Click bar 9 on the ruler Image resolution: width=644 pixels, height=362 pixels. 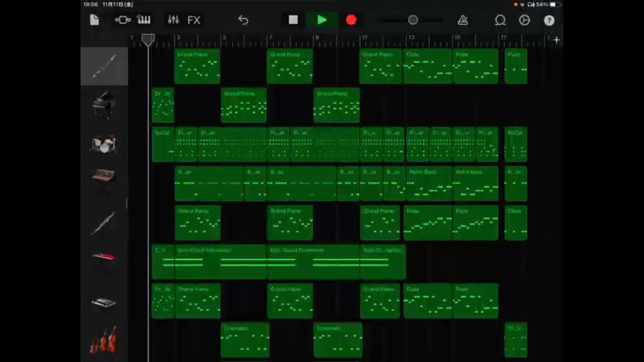point(317,38)
